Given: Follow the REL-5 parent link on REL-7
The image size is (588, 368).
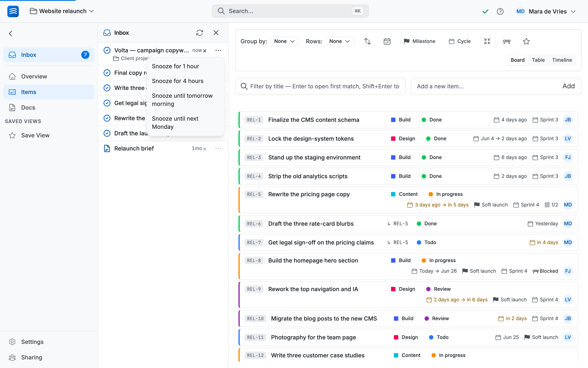Looking at the screenshot, I should (x=397, y=242).
